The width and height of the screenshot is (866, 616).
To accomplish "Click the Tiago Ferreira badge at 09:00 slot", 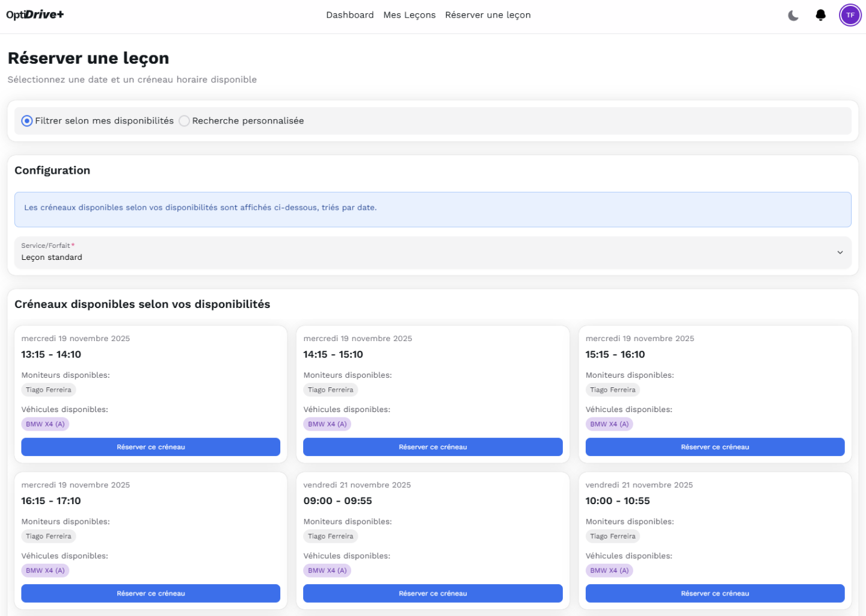I will [x=330, y=536].
